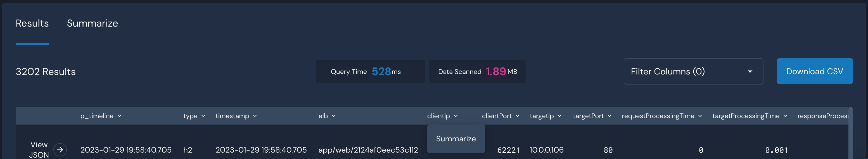Viewport: 868px width, 159px height.
Task: Click the Query Time 528ms stat
Action: pyautogui.click(x=370, y=71)
